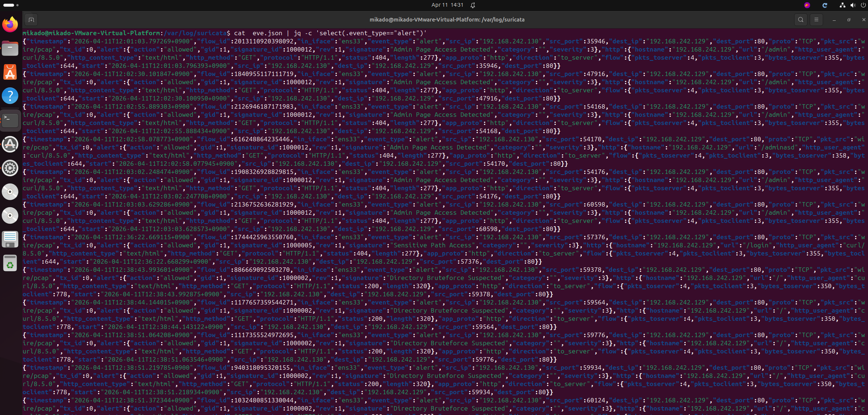The image size is (868, 415).
Task: Open the clock and calendar panel
Action: [x=447, y=5]
